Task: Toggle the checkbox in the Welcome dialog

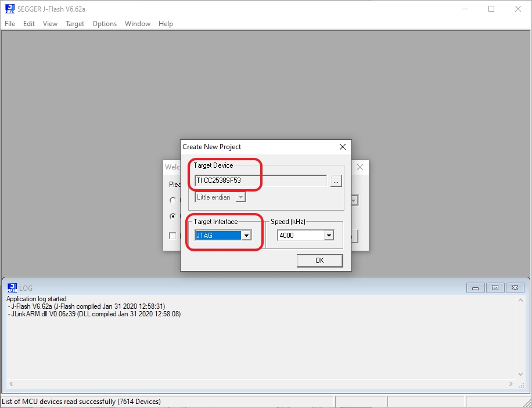Action: pos(172,236)
